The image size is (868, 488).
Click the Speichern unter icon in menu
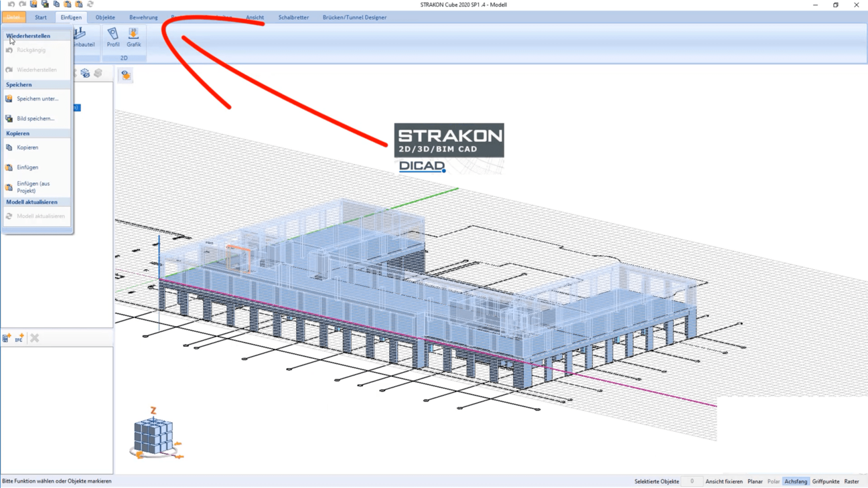click(9, 99)
